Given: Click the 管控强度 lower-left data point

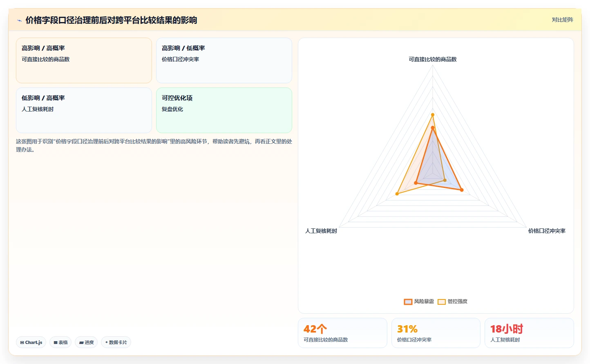Looking at the screenshot, I should click(397, 194).
